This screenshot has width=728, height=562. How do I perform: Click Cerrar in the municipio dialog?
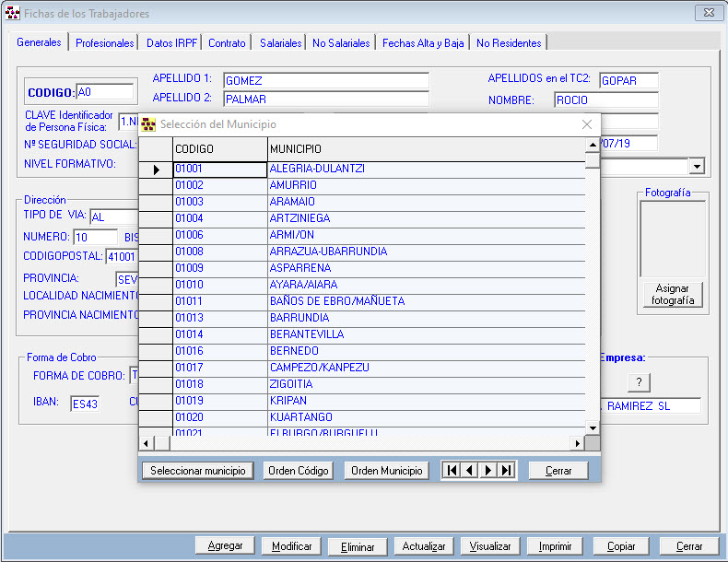[558, 471]
